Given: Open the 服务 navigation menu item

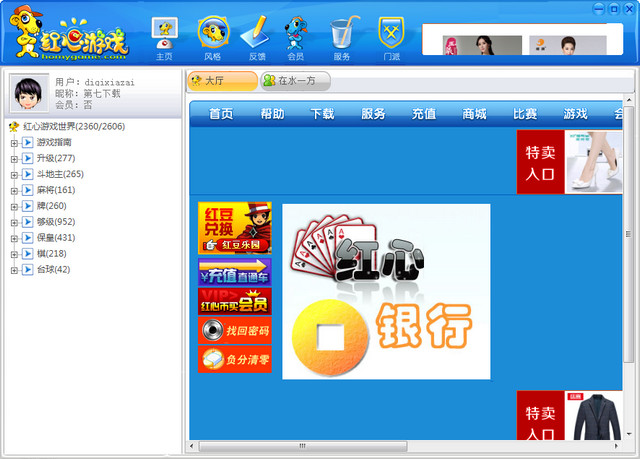Looking at the screenshot, I should coord(373,114).
